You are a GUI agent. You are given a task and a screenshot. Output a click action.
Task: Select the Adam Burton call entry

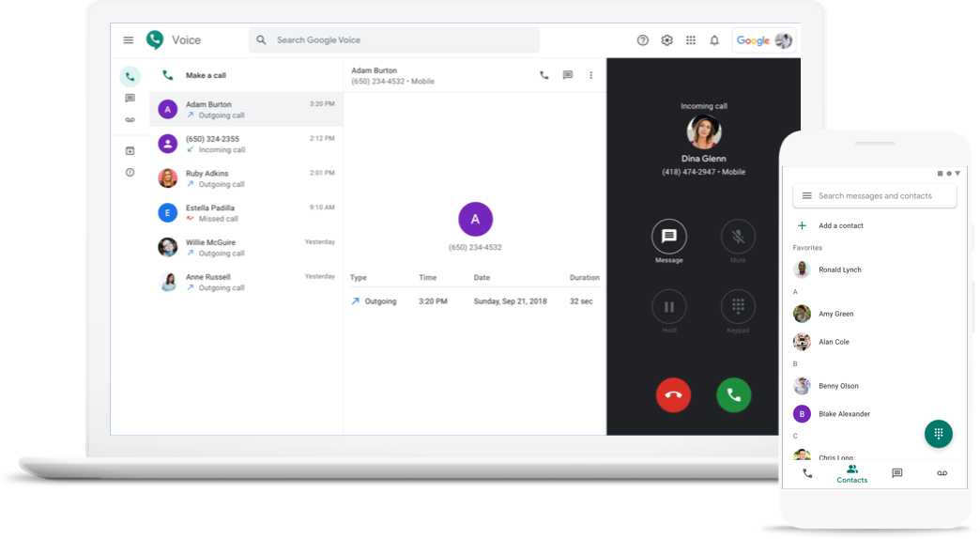tap(246, 110)
